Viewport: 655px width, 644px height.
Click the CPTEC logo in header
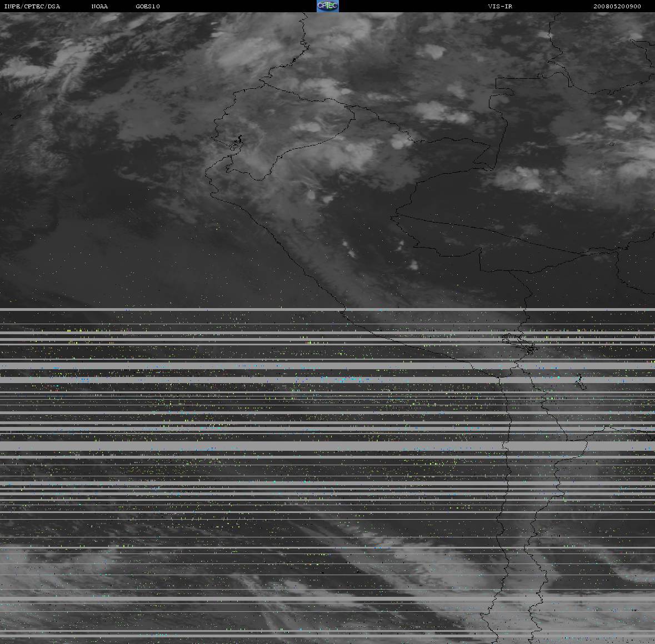(328, 6)
